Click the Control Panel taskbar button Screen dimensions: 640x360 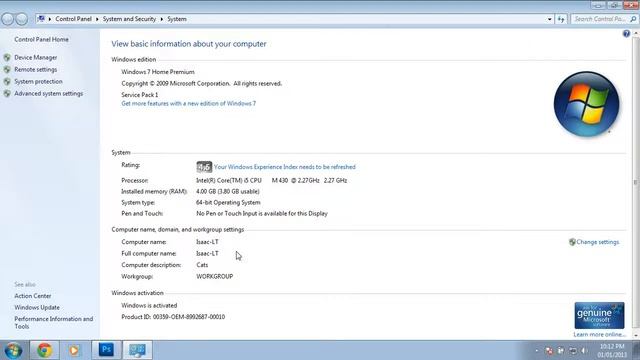coord(137,350)
